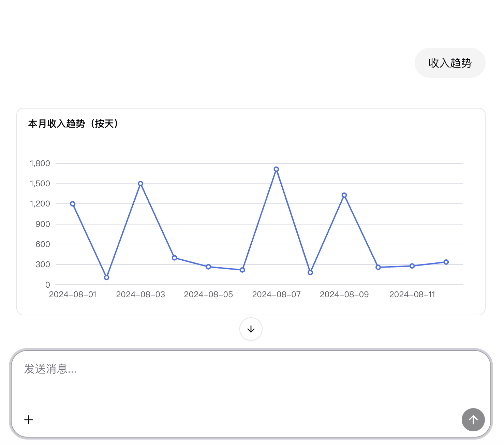Click the data point near 400 after 2024-08-03
Screen dimensions: 504x445
click(174, 258)
